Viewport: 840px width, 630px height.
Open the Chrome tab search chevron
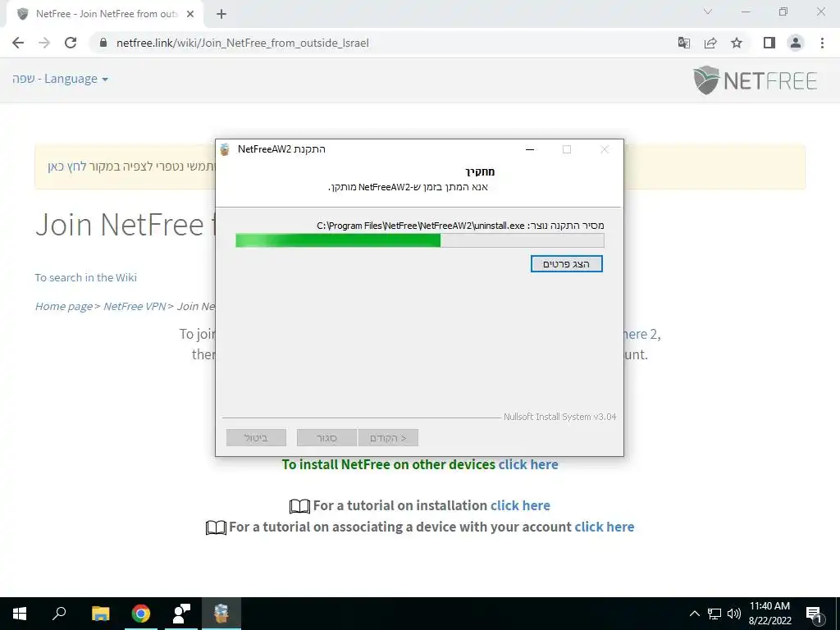pyautogui.click(x=708, y=11)
